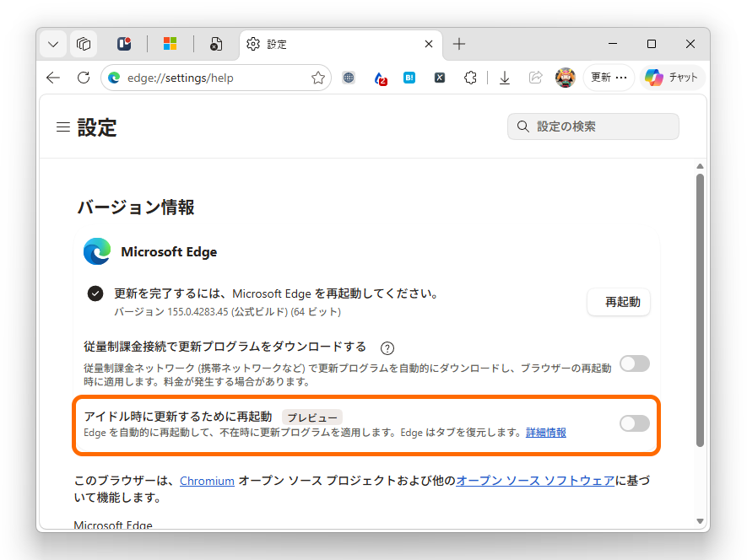Screen dimensions: 747x560
Task: Click the share icon in toolbar
Action: point(535,78)
